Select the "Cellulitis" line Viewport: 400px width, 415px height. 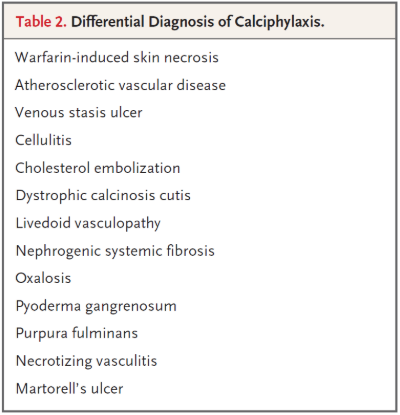pos(43,140)
